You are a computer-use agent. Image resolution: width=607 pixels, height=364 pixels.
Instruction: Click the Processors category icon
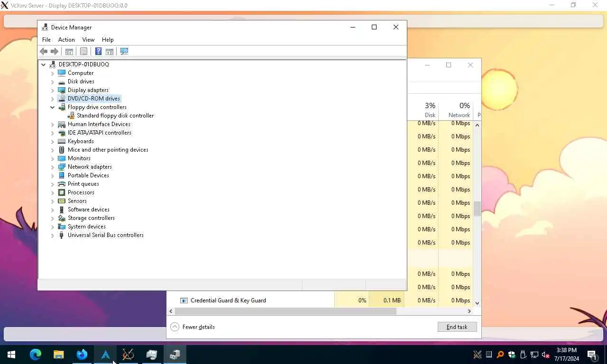coord(62,192)
